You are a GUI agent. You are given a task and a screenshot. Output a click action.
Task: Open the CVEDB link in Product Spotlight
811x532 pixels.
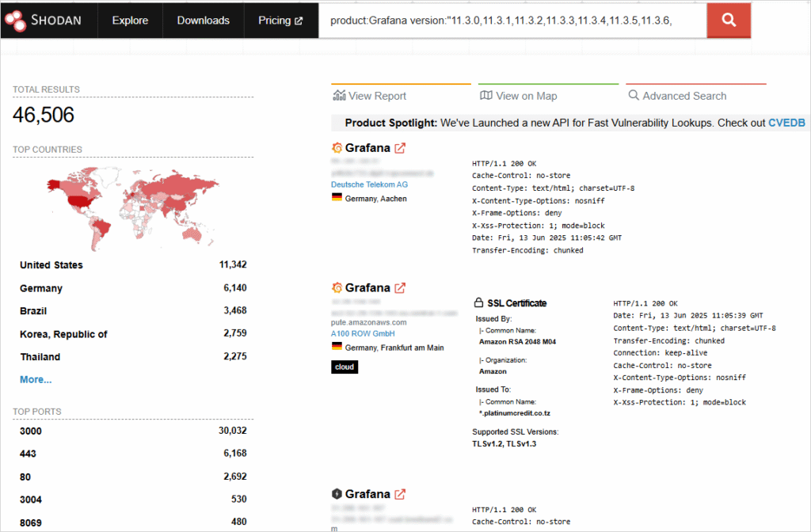coord(786,123)
